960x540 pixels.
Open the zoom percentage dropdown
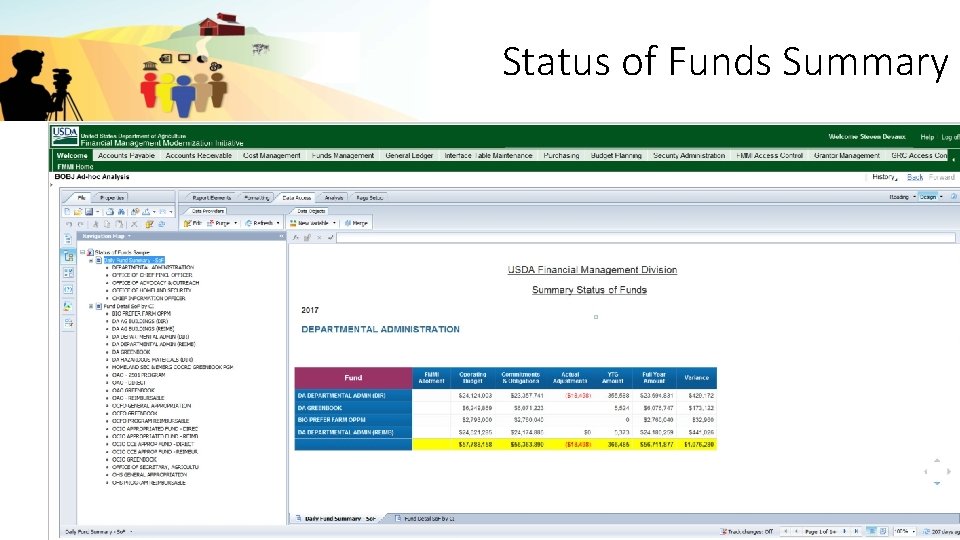(x=913, y=531)
